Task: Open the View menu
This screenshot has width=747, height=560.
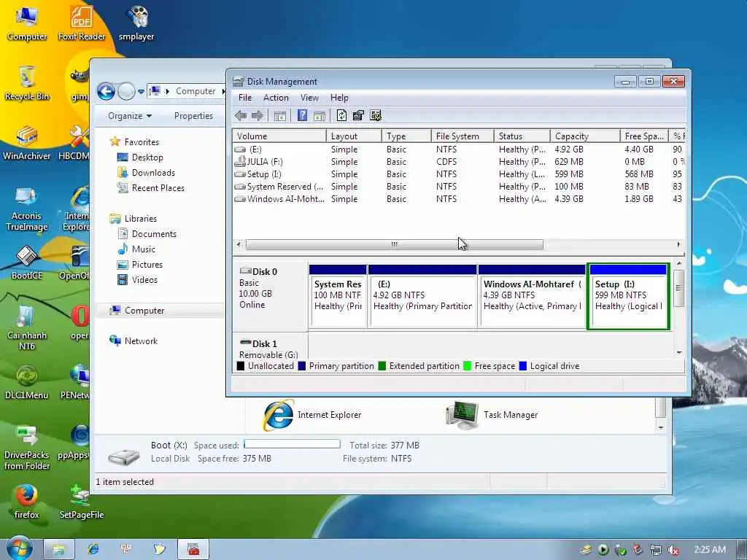Action: (309, 98)
